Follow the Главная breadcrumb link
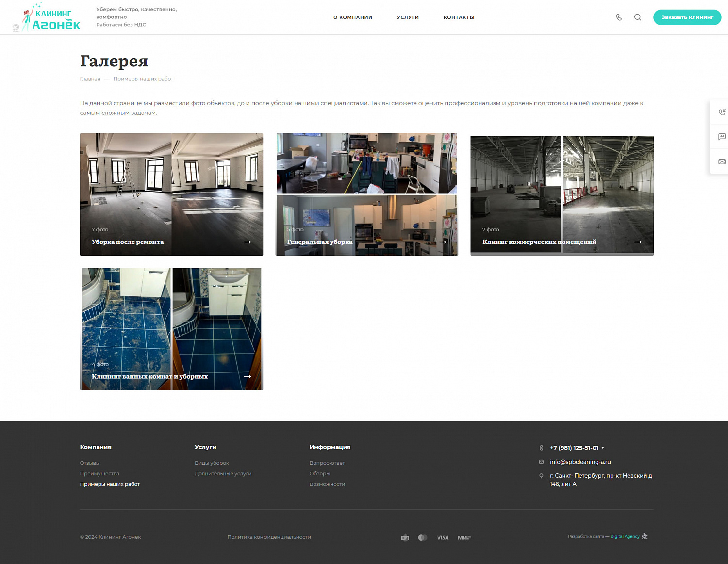This screenshot has width=728, height=564. (90, 79)
